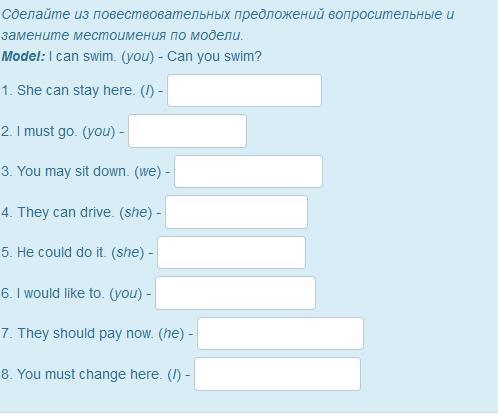Select the field beside "You must change here"

(x=277, y=374)
